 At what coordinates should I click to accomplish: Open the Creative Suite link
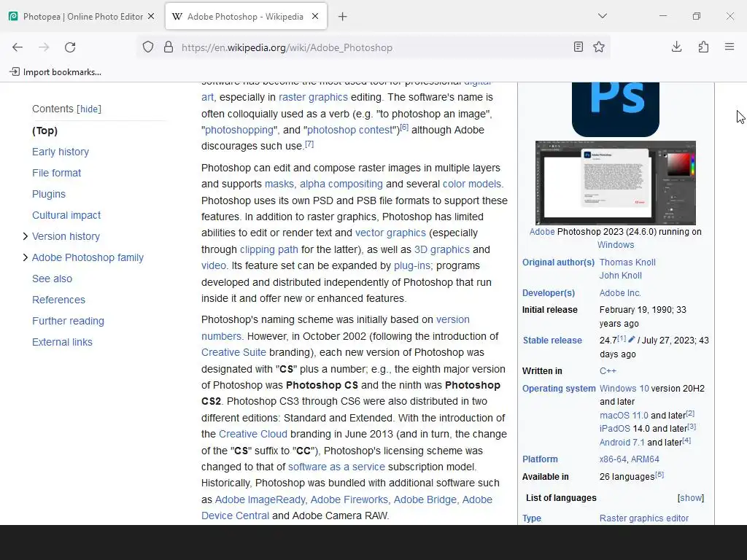(233, 352)
